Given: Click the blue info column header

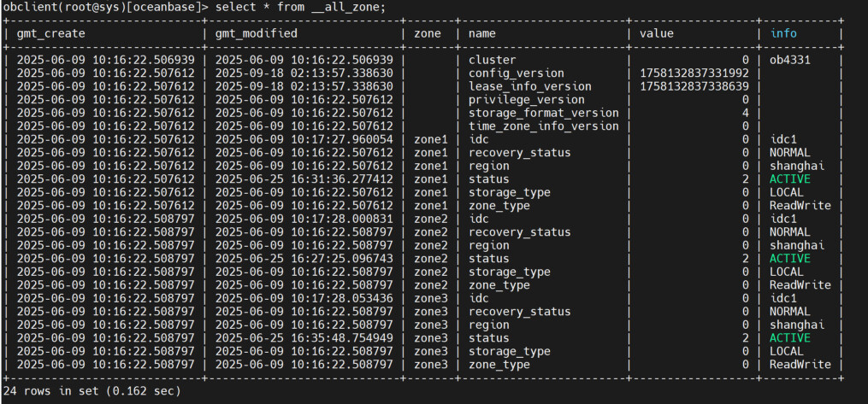Looking at the screenshot, I should [x=783, y=33].
